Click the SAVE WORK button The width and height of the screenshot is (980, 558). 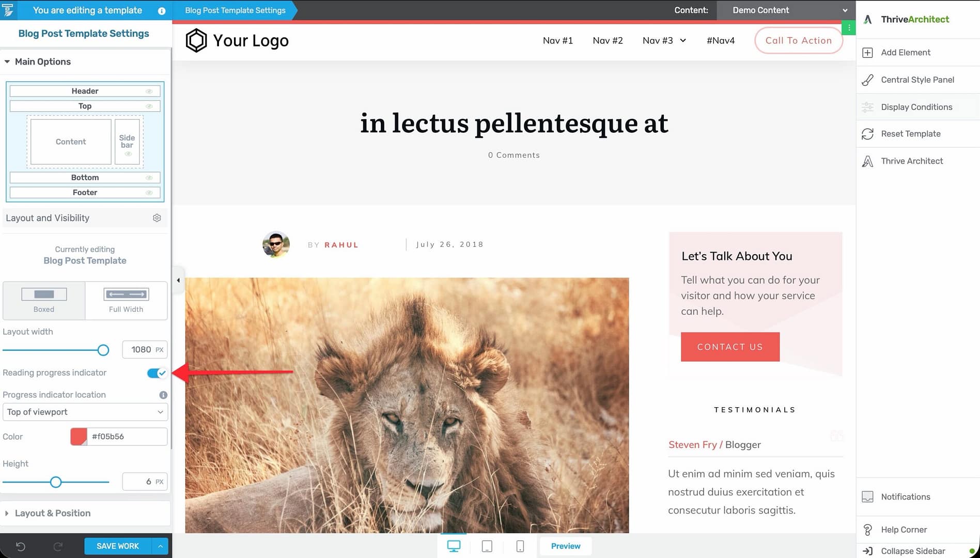coord(118,546)
